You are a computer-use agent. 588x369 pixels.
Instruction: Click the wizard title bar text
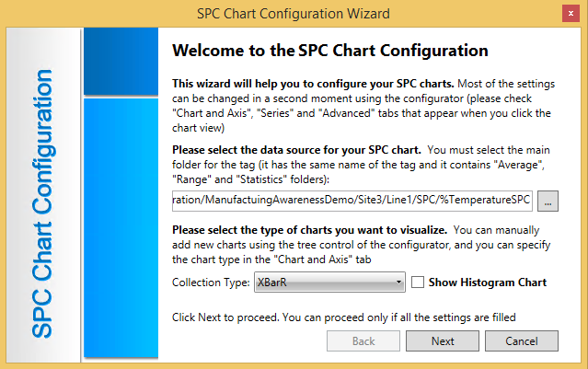293,13
